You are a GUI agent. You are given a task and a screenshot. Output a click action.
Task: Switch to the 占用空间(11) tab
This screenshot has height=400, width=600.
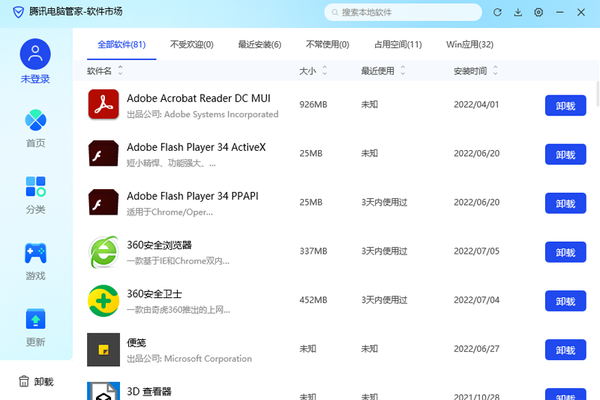coord(398,45)
